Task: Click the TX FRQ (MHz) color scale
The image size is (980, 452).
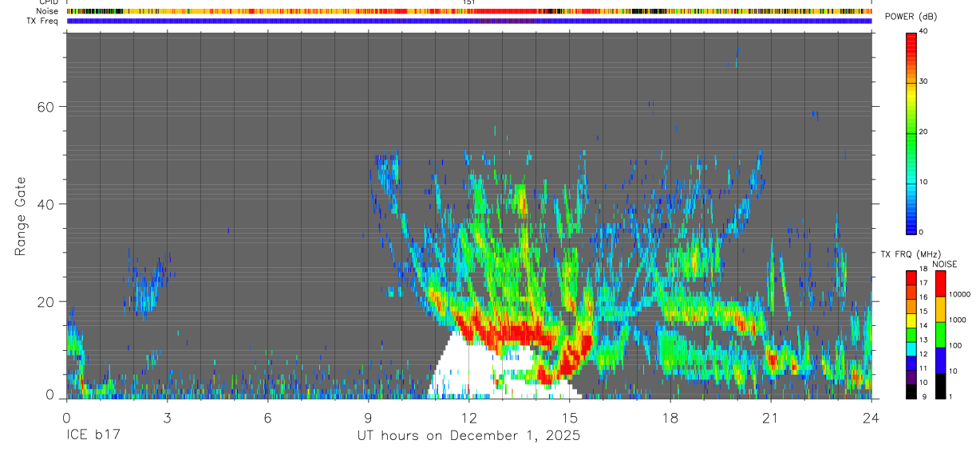Action: [911, 335]
